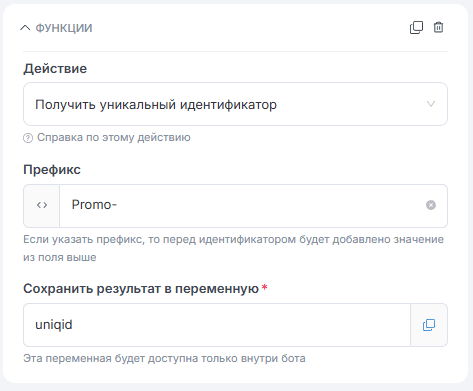This screenshot has width=473, height=391.
Task: Copy the uniqid variable name
Action: click(429, 325)
